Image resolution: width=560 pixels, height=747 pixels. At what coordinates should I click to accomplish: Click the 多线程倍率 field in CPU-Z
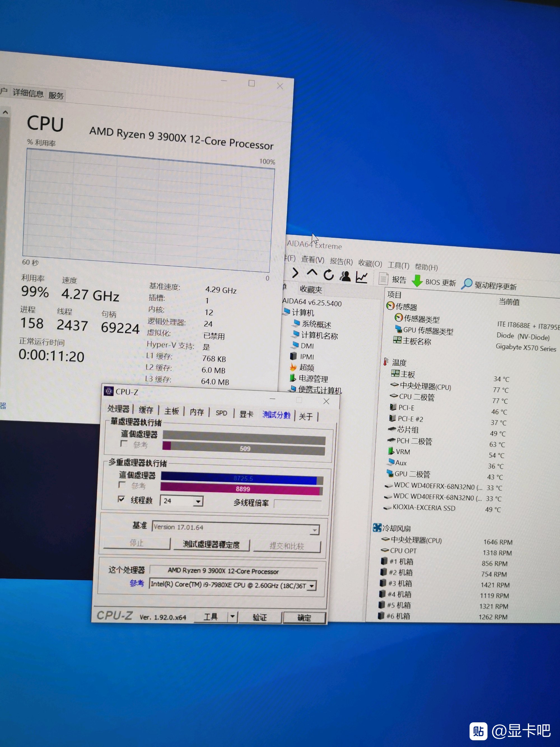(297, 504)
